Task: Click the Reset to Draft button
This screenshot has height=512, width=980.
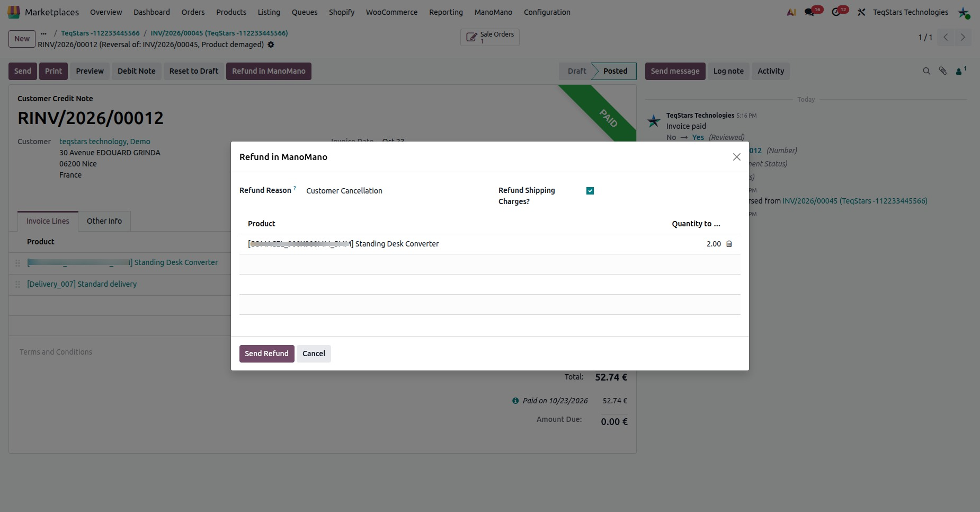Action: [x=194, y=71]
